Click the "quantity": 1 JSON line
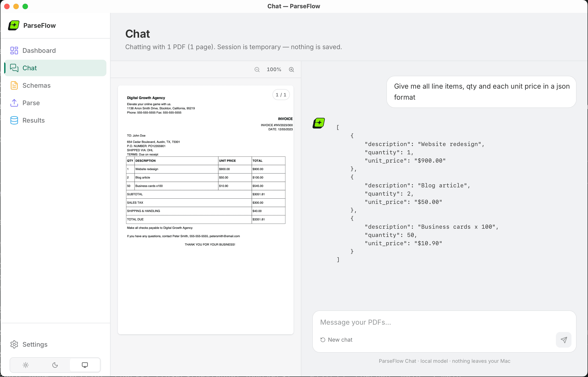Viewport: 588px width, 377px height. 389,152
